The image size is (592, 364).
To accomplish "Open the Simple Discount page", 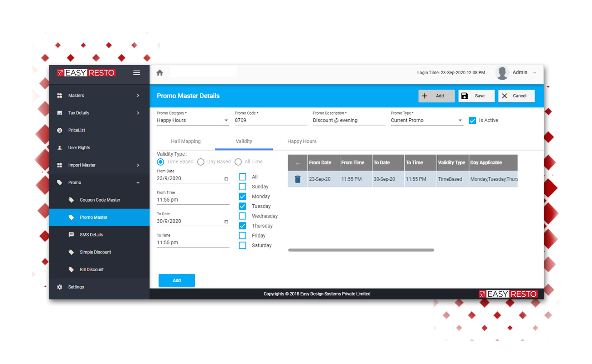I will (x=99, y=252).
